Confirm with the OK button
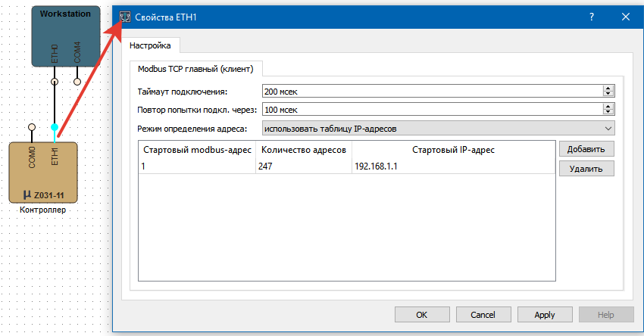The image size is (644, 336). [422, 315]
